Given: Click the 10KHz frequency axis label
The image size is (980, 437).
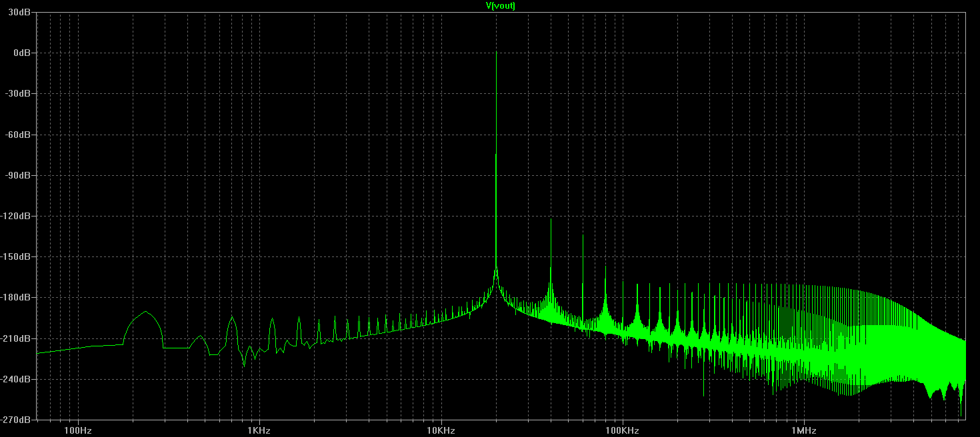Looking at the screenshot, I should (x=440, y=430).
